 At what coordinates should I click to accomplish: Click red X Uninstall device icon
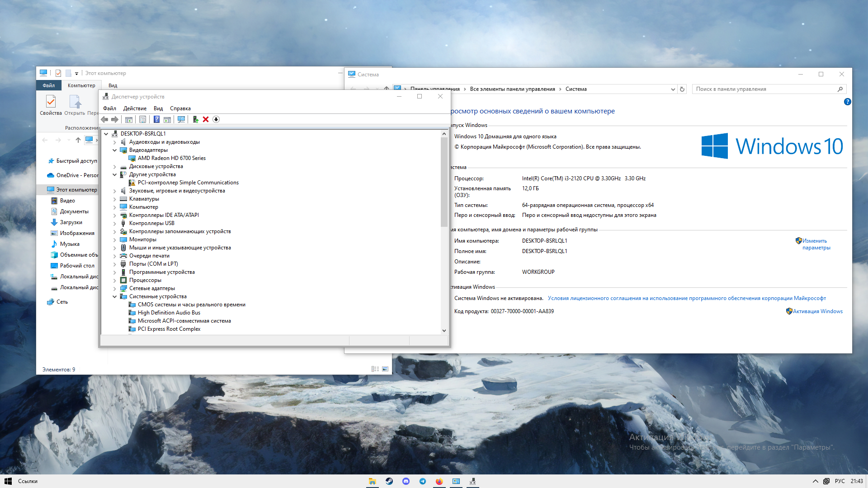(x=206, y=119)
